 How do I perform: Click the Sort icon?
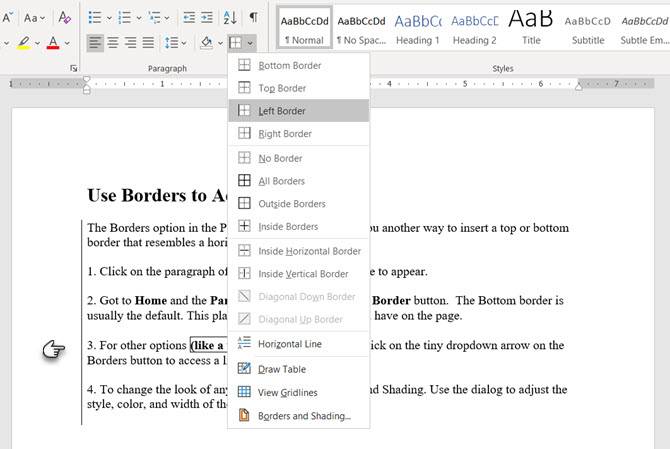[230, 17]
